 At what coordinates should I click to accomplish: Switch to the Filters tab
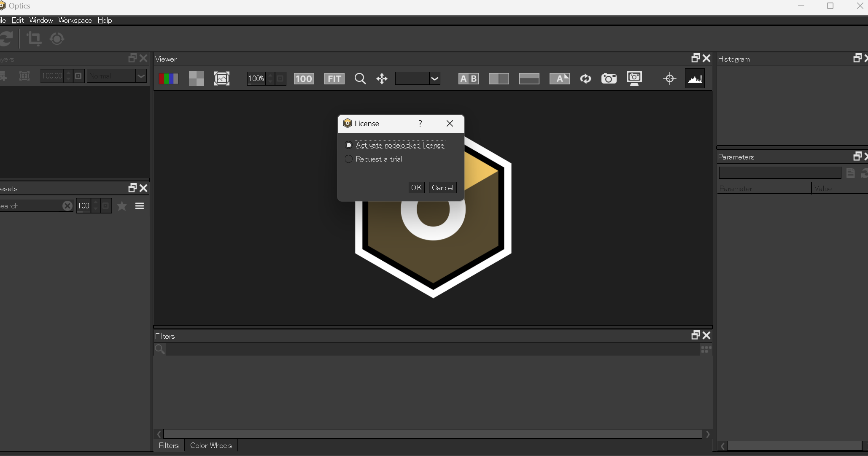(x=169, y=445)
